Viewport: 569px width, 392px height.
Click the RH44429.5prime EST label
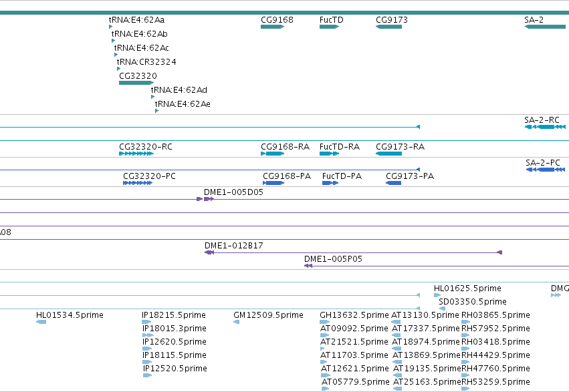[495, 356]
